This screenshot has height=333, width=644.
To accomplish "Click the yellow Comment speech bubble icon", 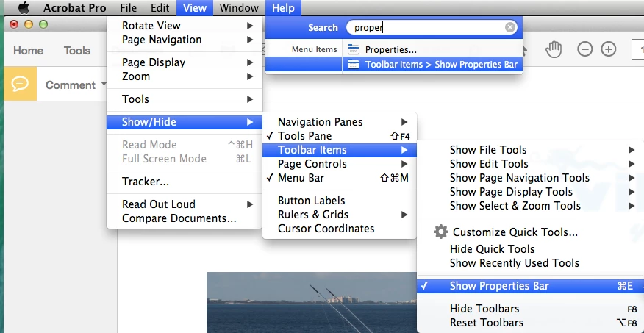I will [20, 85].
